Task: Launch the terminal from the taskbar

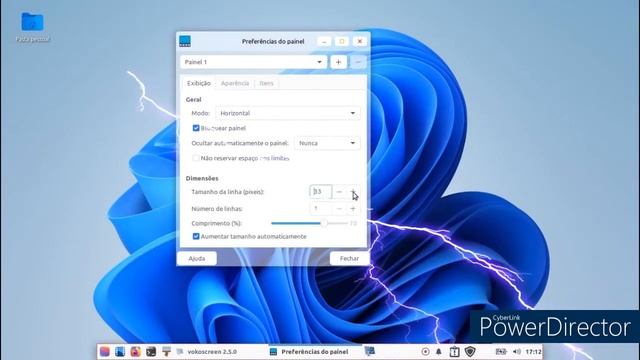Action: click(151, 351)
